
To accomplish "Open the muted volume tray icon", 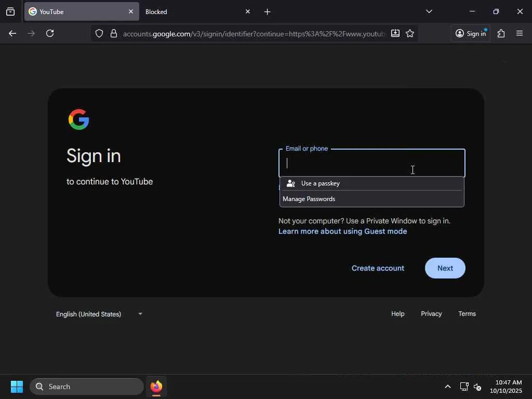I will [x=477, y=387].
